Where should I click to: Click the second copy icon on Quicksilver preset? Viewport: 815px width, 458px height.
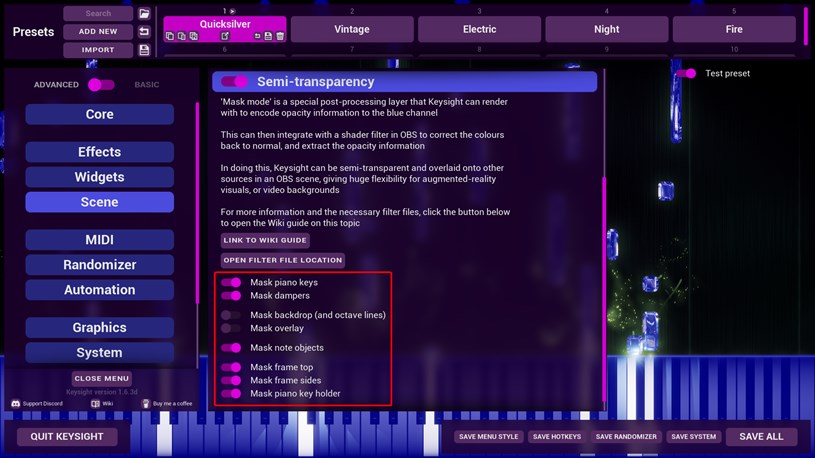[x=181, y=36]
